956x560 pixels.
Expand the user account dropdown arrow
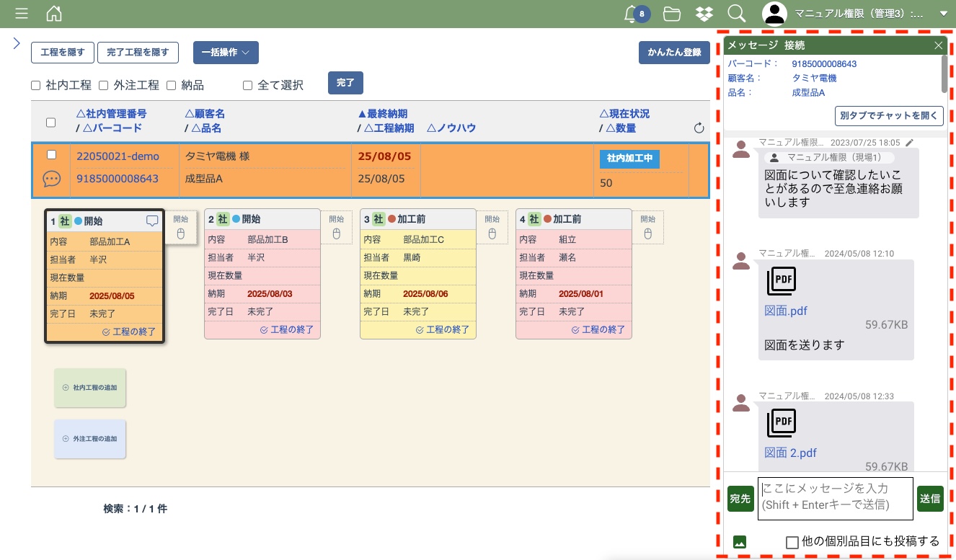click(x=943, y=14)
